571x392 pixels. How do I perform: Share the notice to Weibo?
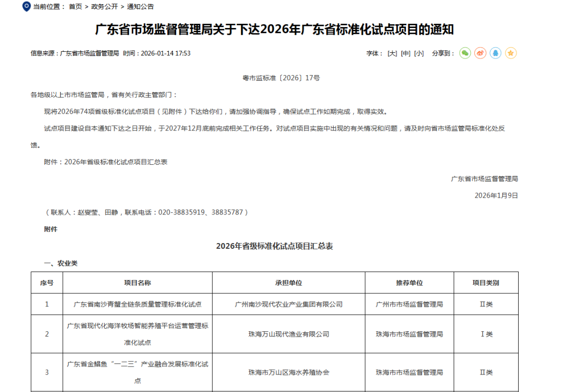(480, 53)
